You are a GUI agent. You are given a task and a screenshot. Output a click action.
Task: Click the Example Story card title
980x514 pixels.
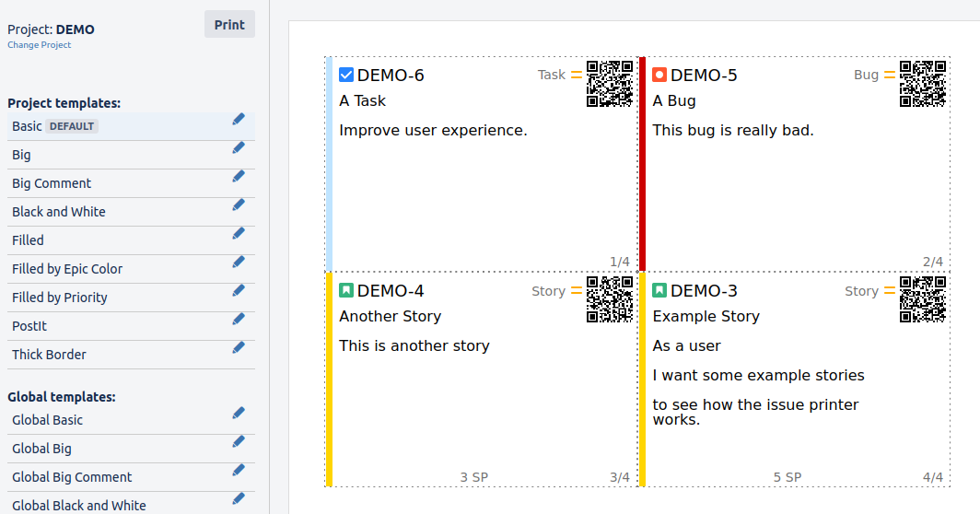[x=706, y=316]
